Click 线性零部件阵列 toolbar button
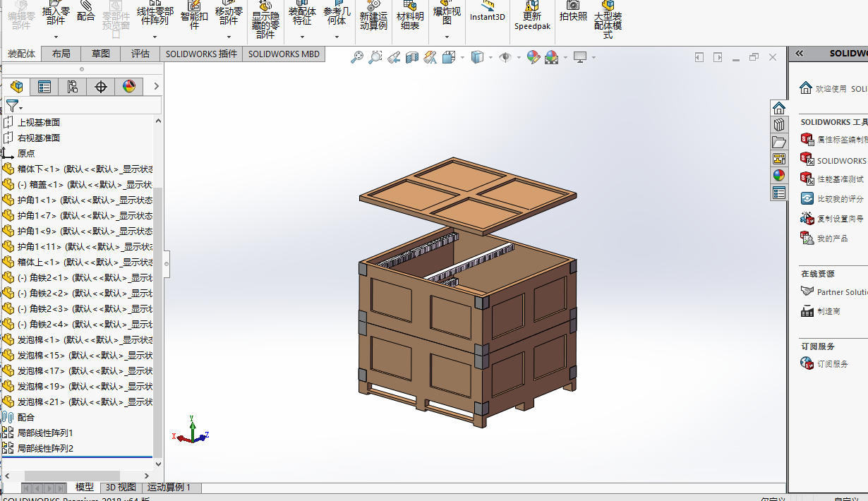The width and height of the screenshot is (868, 501). click(155, 12)
